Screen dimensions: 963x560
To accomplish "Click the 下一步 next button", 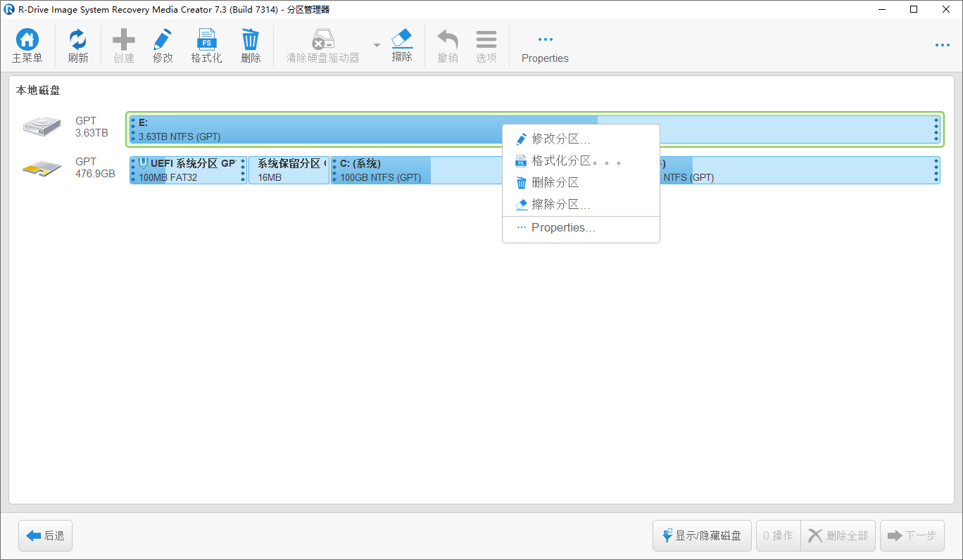I will pos(912,535).
